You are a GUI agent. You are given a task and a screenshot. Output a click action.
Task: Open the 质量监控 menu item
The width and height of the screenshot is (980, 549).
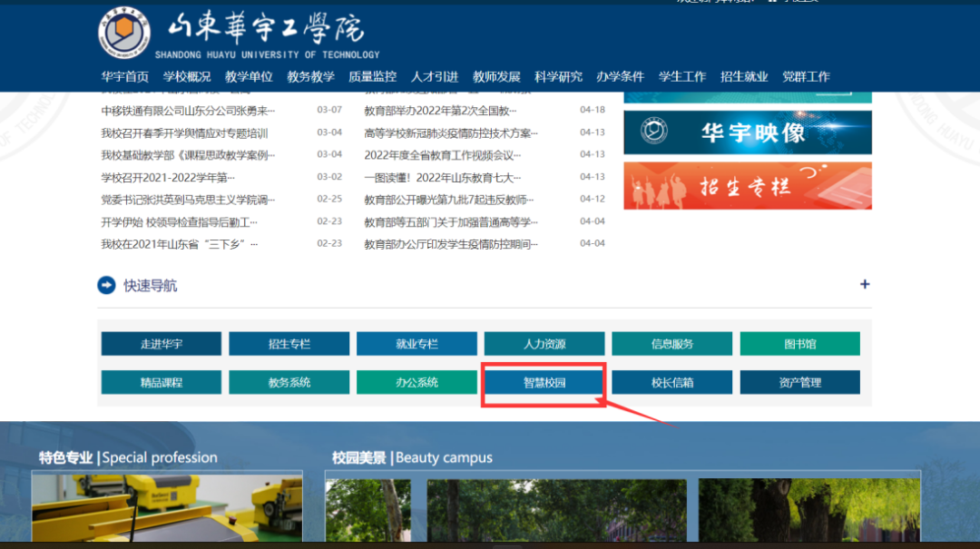[x=373, y=77]
